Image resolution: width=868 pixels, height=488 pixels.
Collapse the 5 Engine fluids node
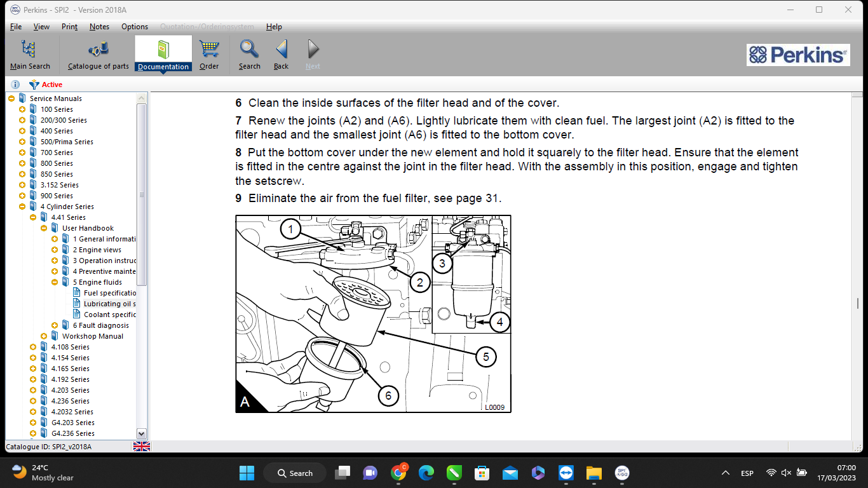tap(55, 282)
